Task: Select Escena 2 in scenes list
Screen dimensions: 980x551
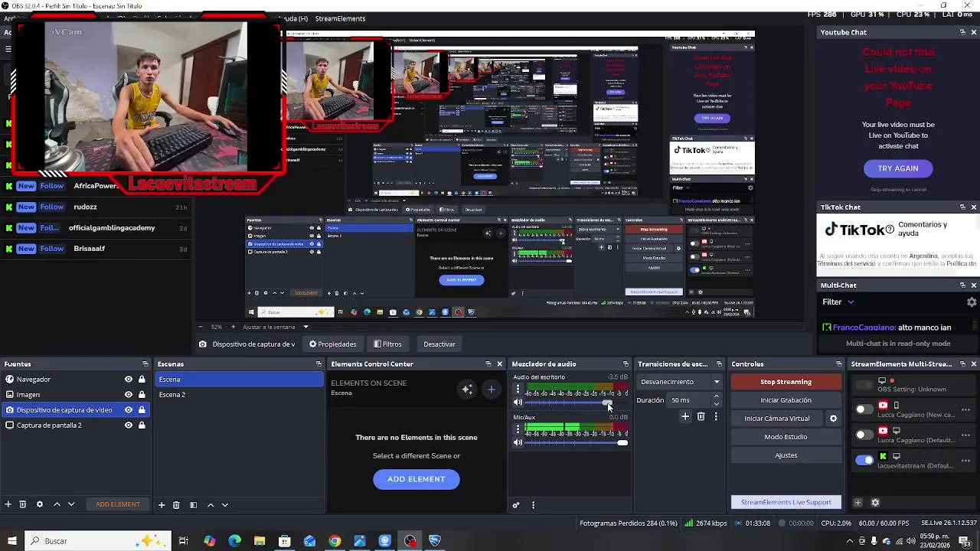Action: (240, 395)
